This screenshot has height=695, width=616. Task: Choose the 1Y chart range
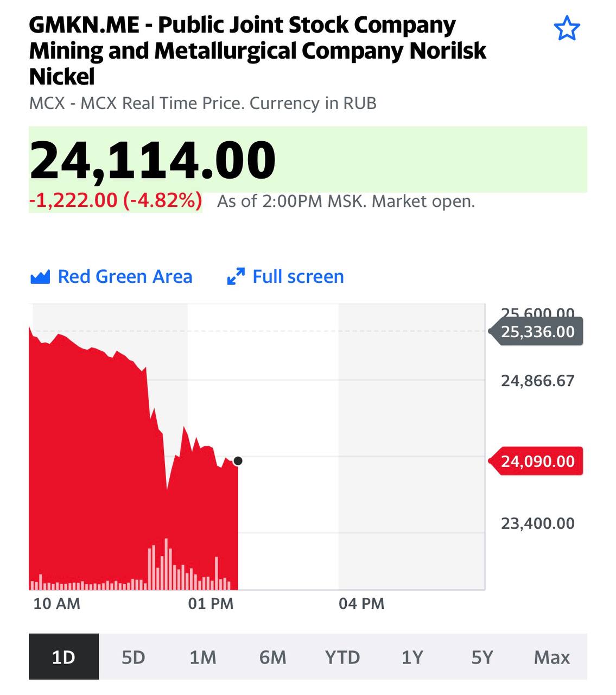(412, 657)
